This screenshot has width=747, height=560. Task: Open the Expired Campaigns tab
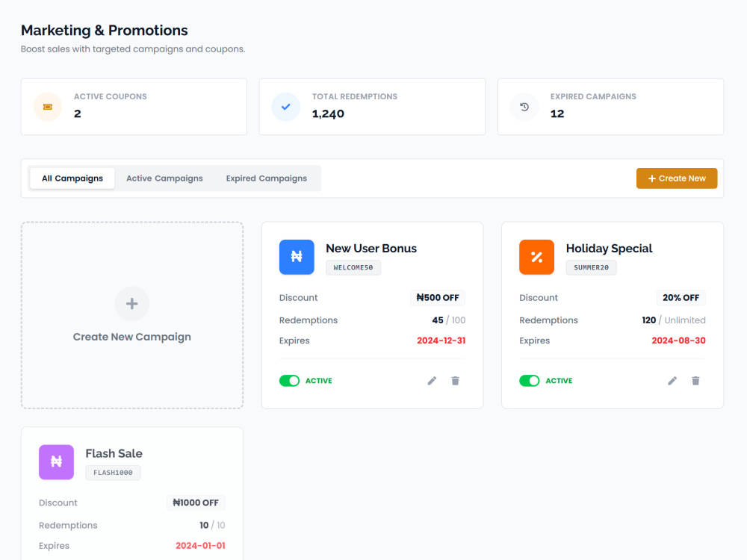[267, 178]
